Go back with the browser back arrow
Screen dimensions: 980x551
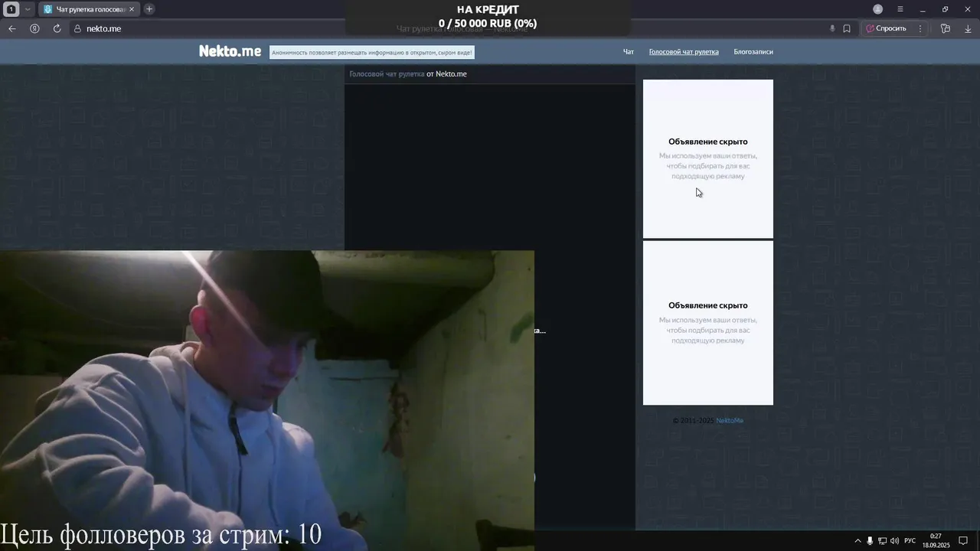11,28
